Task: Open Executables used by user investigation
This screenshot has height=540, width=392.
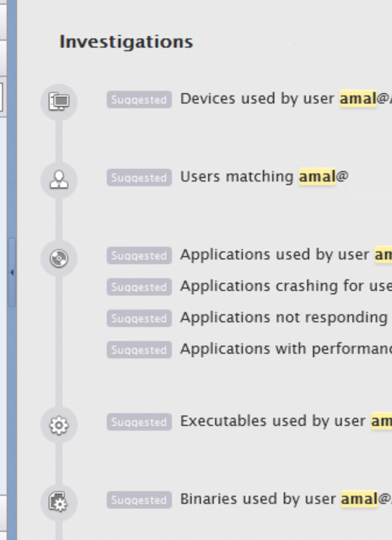Action: [x=286, y=421]
